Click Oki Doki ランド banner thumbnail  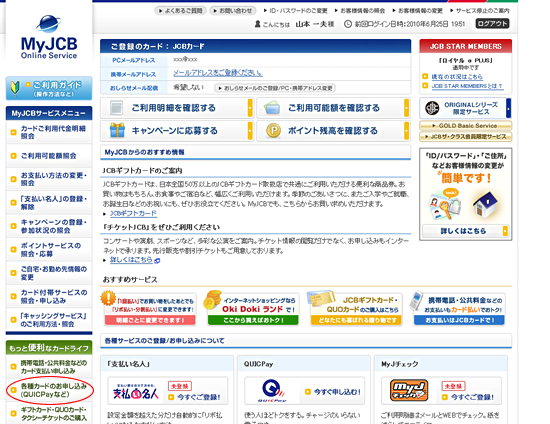[253, 308]
